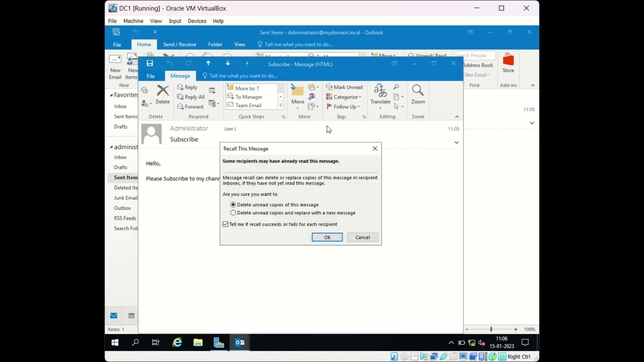The height and width of the screenshot is (362, 644).
Task: Open Internet Explorer from the taskbar
Action: 177,343
